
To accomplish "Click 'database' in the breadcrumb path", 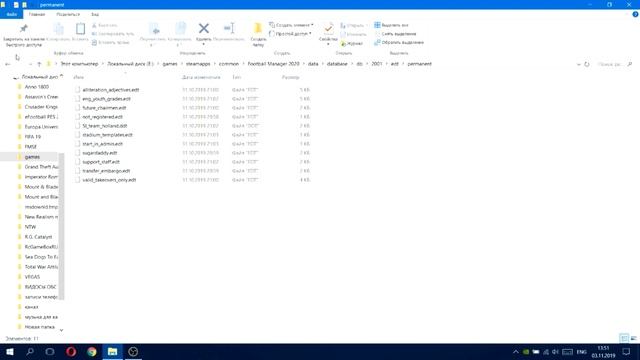I will click(x=337, y=64).
